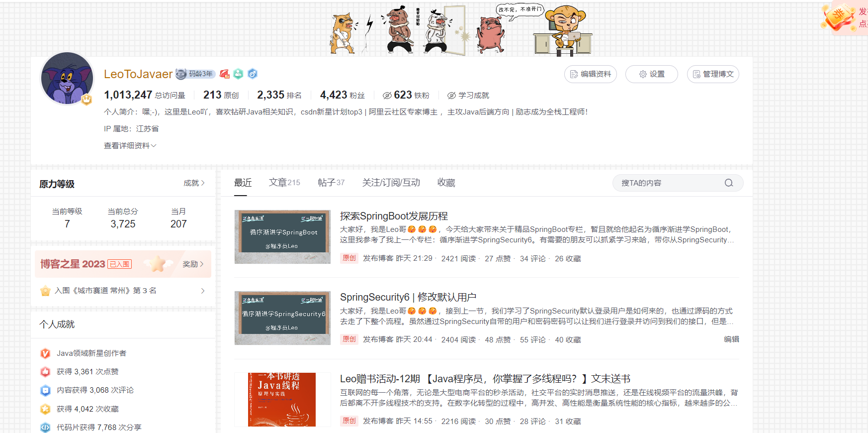Click the username LeoToJavaer
The image size is (868, 433).
coord(138,74)
